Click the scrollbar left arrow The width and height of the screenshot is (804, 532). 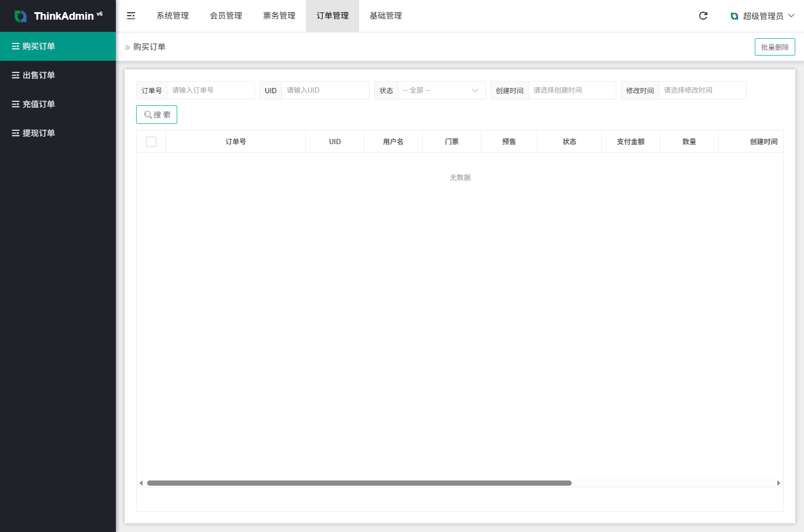click(141, 483)
